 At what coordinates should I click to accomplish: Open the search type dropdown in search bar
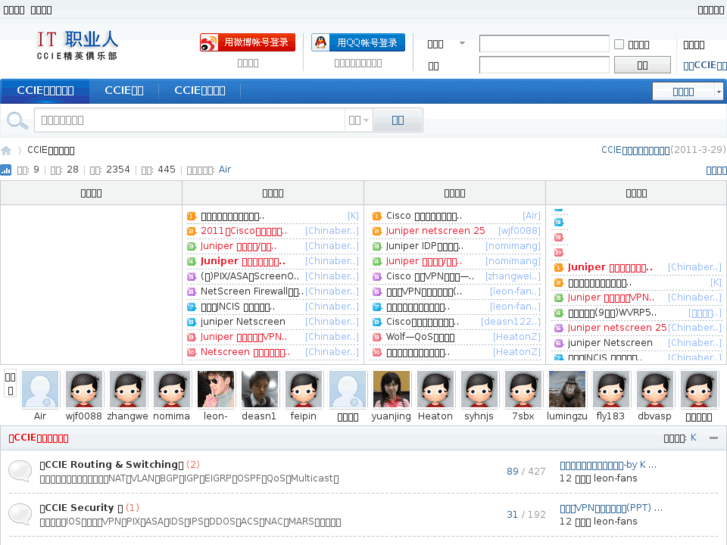coord(358,121)
